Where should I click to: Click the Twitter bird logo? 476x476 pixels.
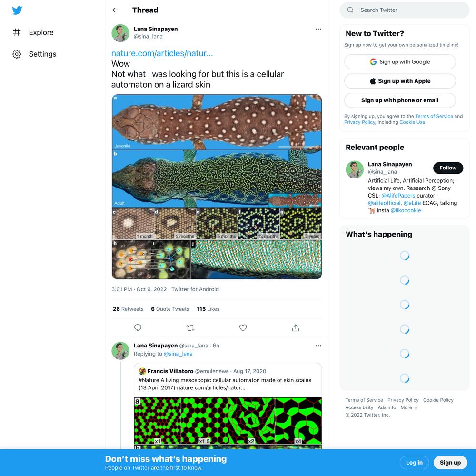tap(17, 10)
